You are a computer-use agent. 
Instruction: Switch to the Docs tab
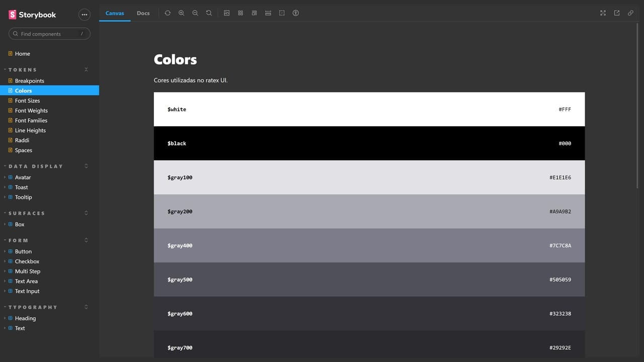143,13
